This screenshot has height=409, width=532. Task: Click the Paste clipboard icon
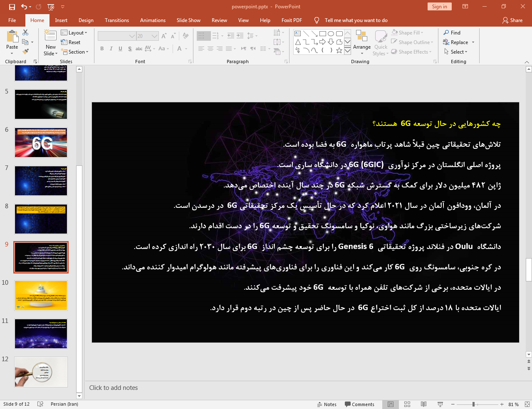click(12, 37)
